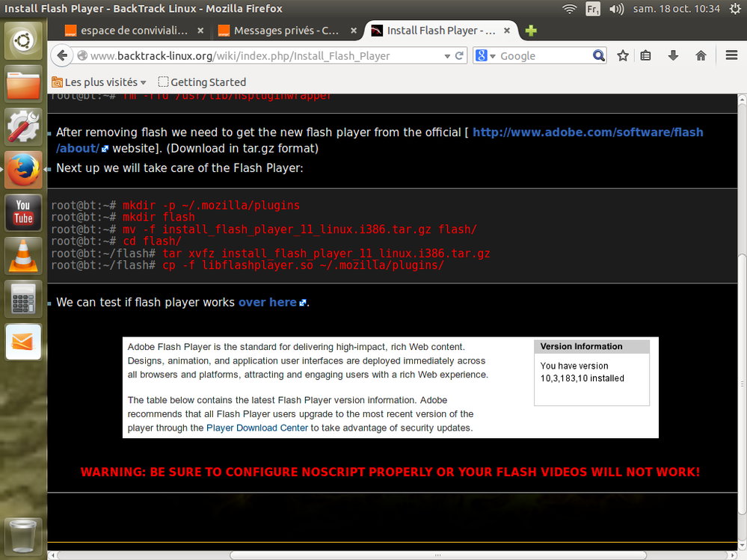Open the Player Download Center link

click(256, 428)
